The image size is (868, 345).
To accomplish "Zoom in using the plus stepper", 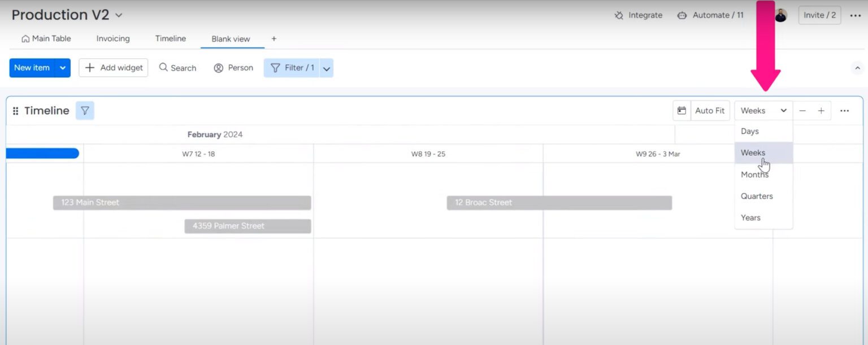I will coord(821,110).
